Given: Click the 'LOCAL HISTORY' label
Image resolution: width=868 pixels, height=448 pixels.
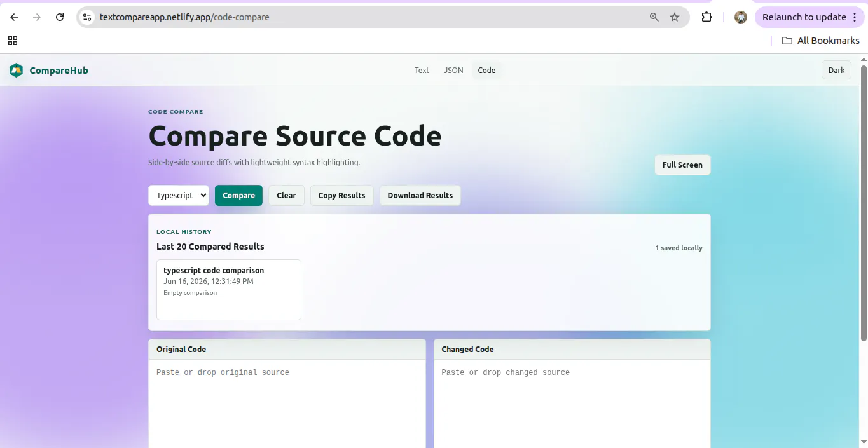Looking at the screenshot, I should coord(184,232).
